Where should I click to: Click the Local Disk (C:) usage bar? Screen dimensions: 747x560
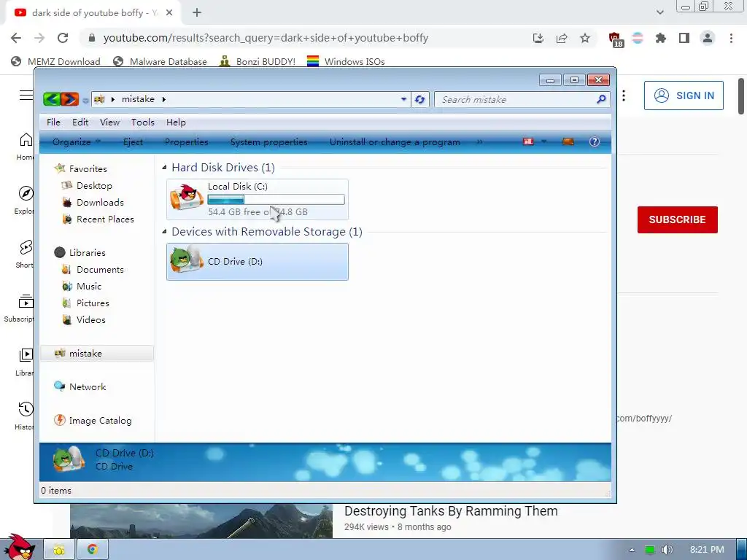276,200
